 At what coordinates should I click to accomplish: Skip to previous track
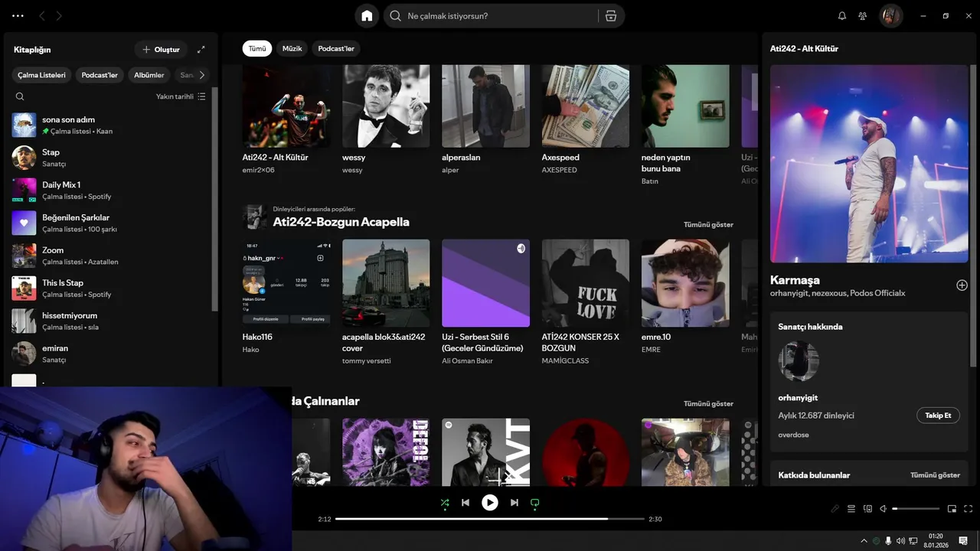pos(465,503)
